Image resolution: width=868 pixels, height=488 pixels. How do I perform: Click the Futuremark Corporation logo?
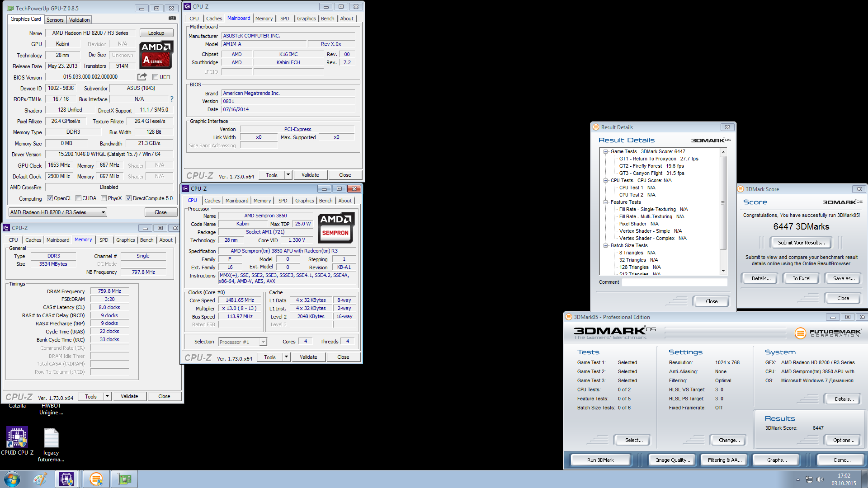coord(828,333)
